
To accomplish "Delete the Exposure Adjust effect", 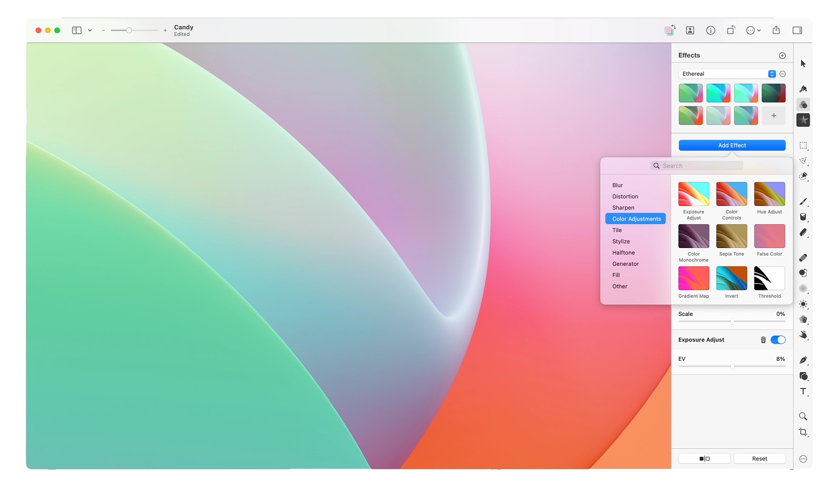I will (x=763, y=339).
